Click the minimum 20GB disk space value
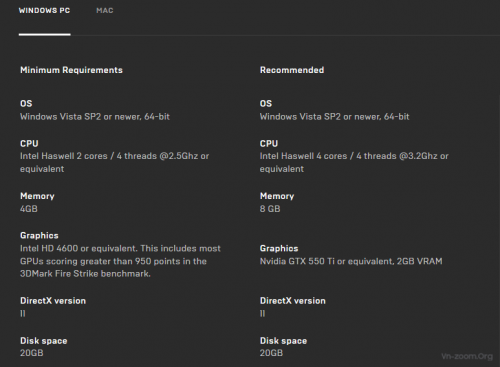Screen dimensions: 500x367 point(32,353)
